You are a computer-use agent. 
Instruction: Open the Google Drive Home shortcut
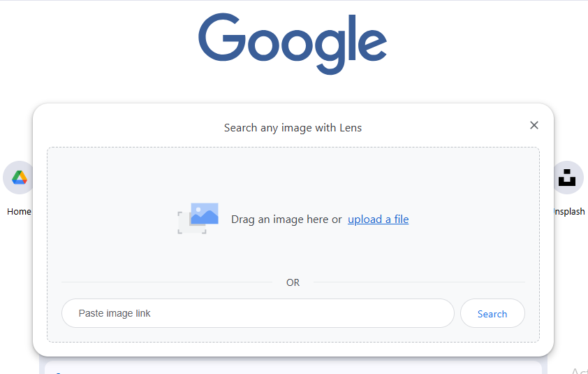(19, 178)
